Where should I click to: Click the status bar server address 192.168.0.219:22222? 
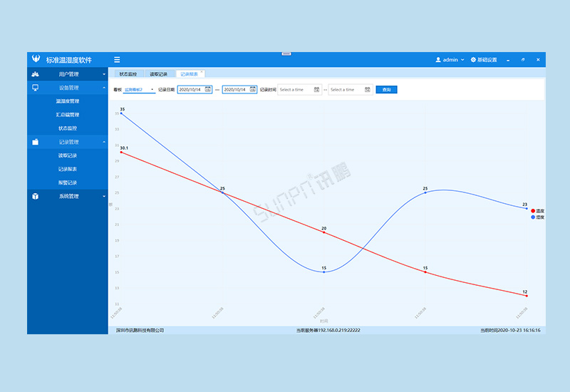pyautogui.click(x=339, y=330)
